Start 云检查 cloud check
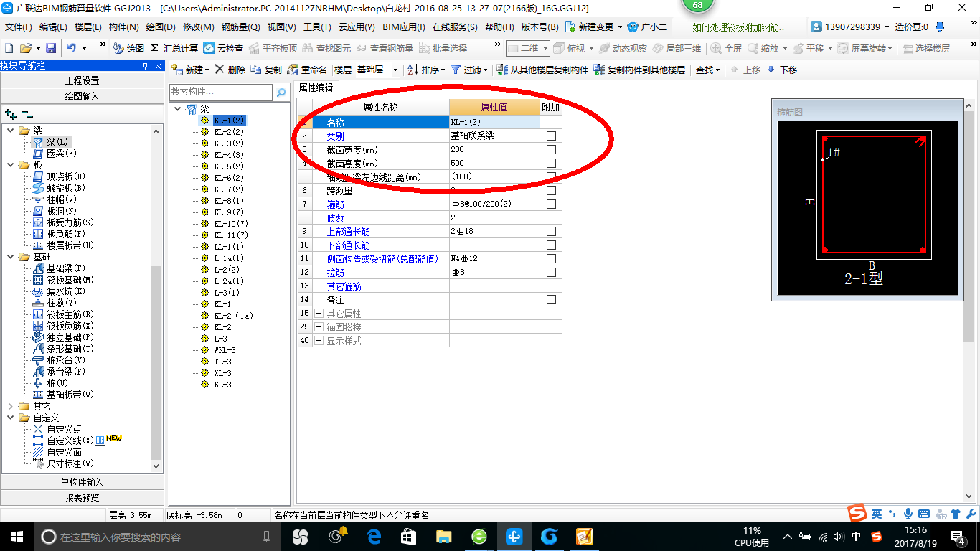 tap(223, 48)
